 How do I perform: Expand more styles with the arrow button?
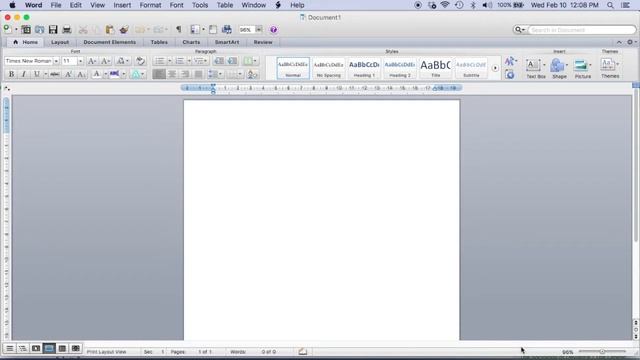[x=495, y=68]
